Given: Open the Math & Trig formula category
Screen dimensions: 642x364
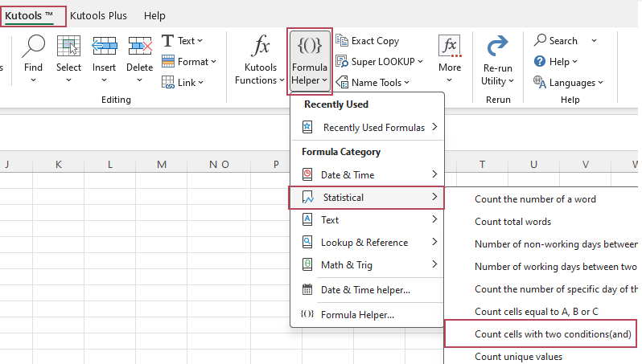Looking at the screenshot, I should (368, 264).
